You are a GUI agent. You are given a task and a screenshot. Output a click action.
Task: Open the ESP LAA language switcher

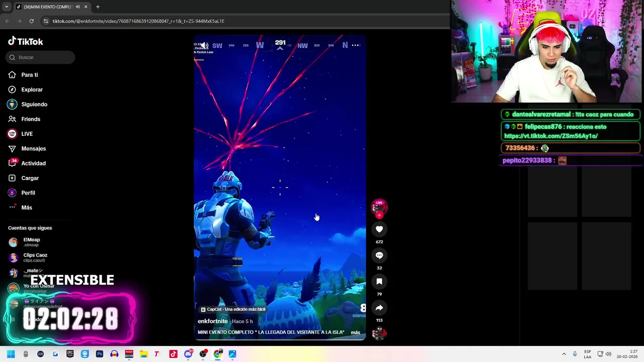(588, 354)
